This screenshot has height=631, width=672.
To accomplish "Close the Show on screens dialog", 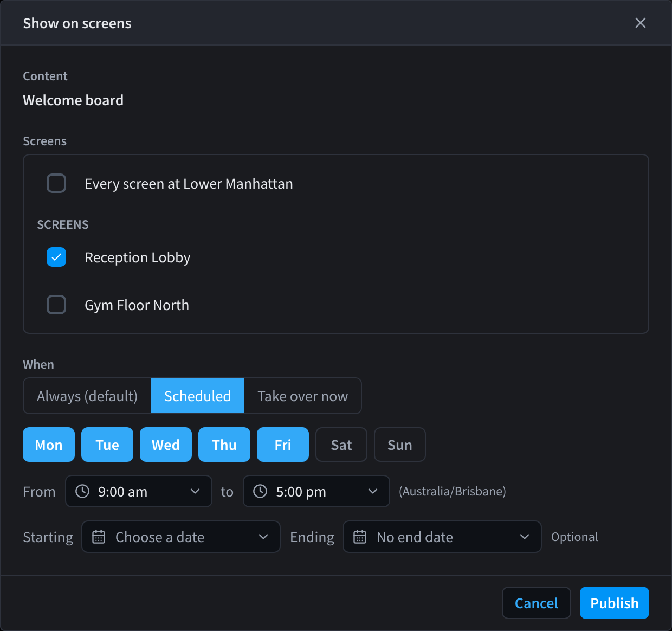I will [640, 23].
